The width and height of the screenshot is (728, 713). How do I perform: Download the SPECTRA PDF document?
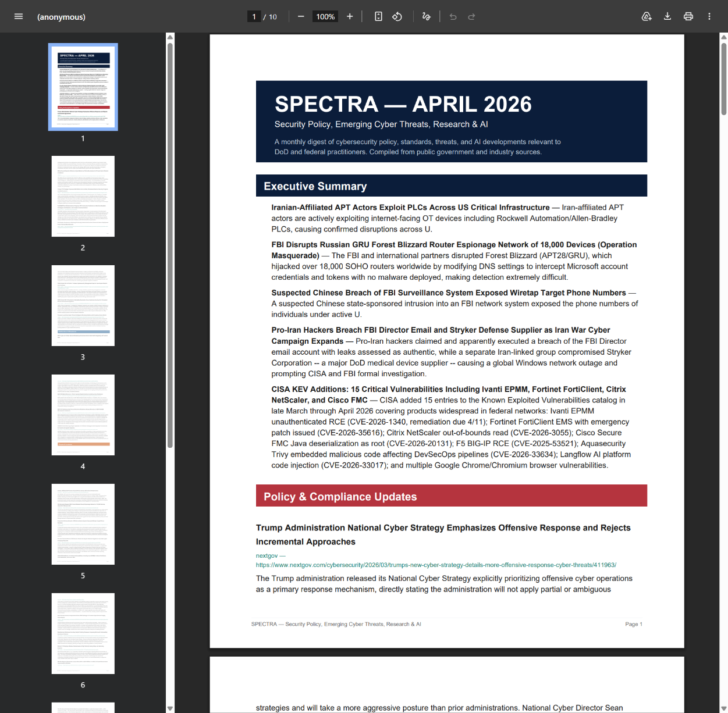pos(667,16)
